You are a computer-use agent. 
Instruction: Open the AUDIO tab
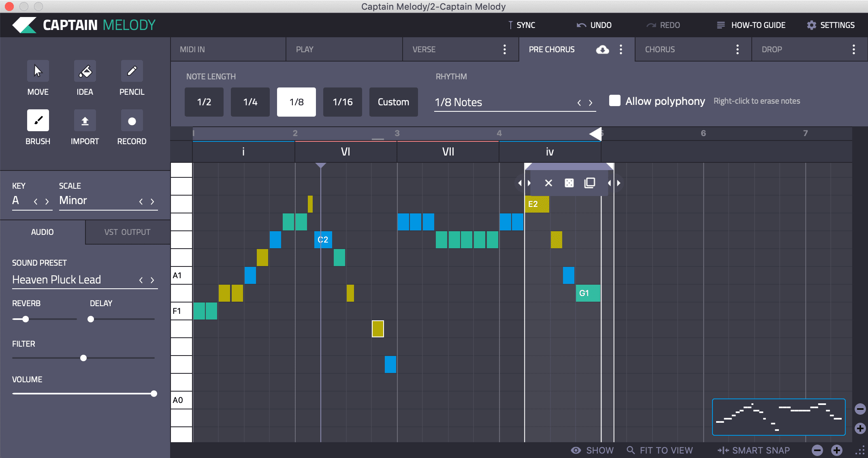pyautogui.click(x=43, y=232)
